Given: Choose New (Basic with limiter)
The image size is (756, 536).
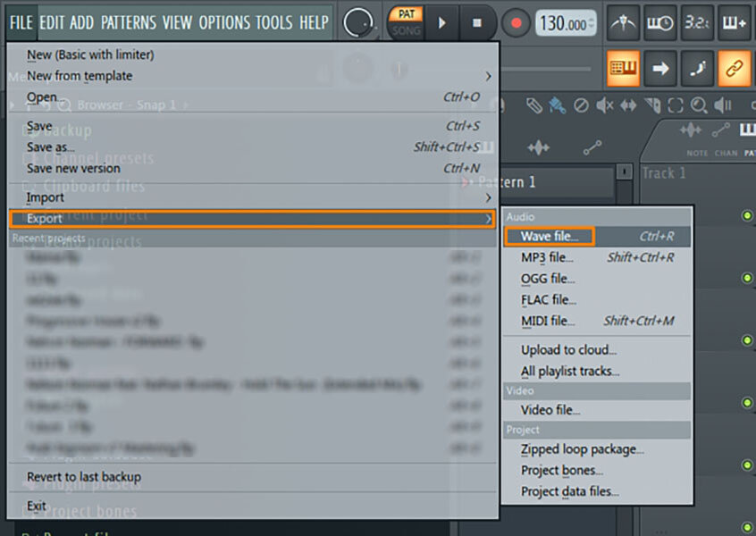Looking at the screenshot, I should tap(252, 54).
